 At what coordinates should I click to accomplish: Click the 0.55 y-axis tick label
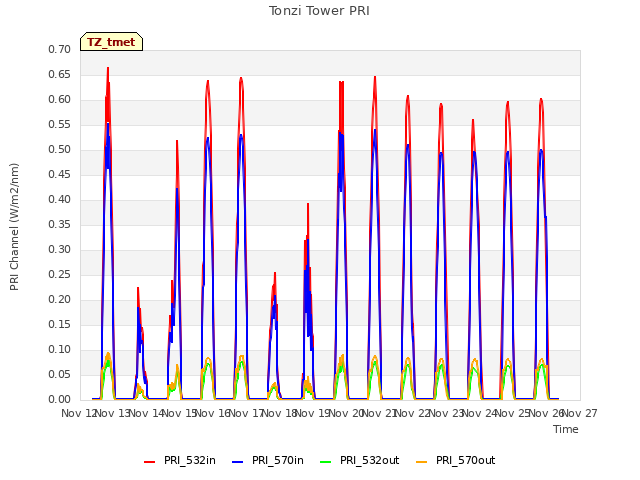click(60, 124)
